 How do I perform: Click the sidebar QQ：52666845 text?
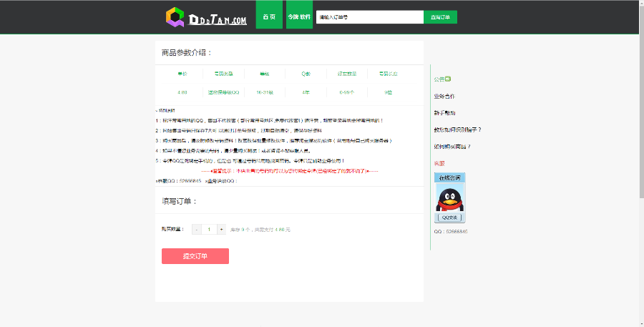(x=451, y=232)
